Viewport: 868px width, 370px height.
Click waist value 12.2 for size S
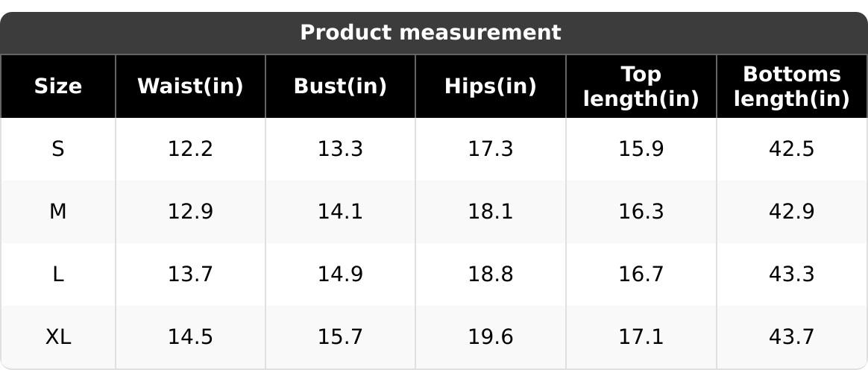pyautogui.click(x=190, y=149)
